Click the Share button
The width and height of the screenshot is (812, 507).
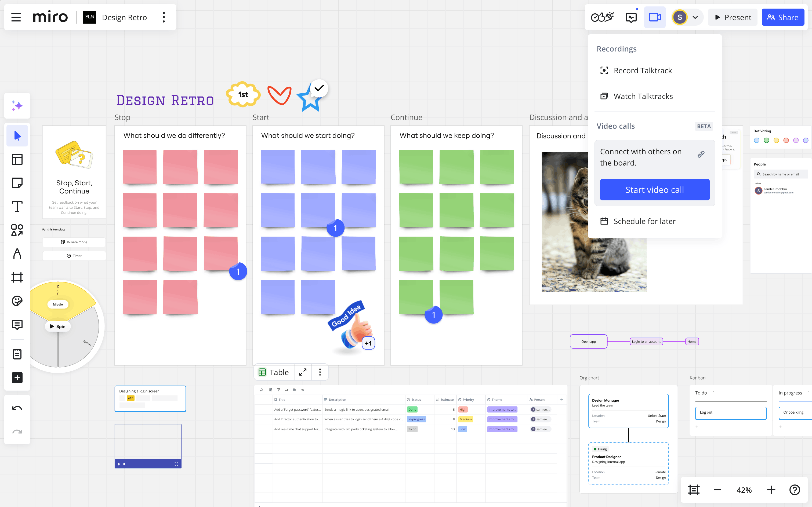pyautogui.click(x=782, y=17)
